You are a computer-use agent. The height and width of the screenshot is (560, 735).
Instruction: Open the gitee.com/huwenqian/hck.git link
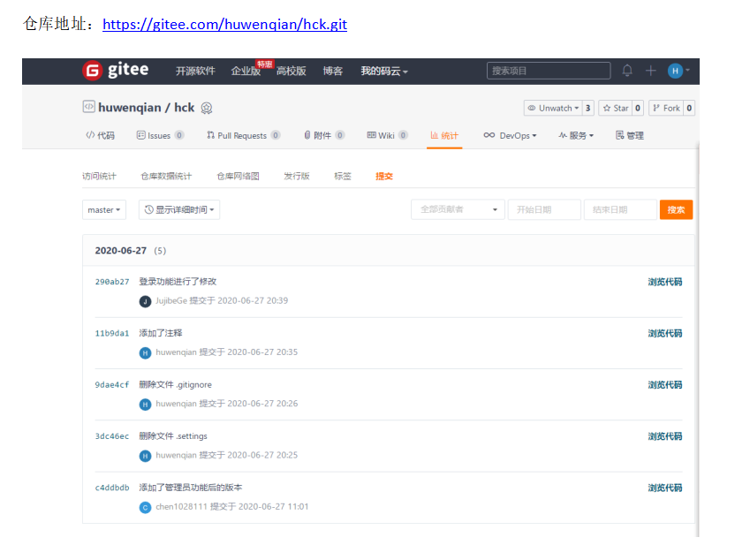[x=224, y=25]
